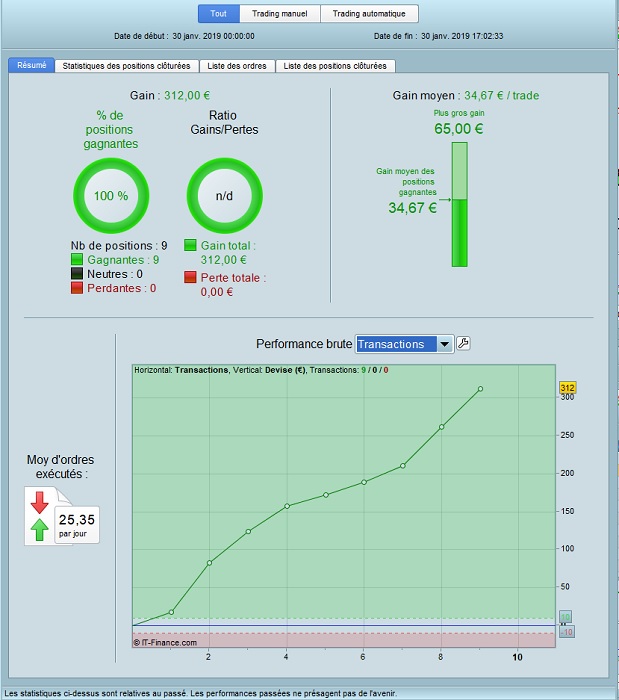Viewport: 619px width, 700px height.
Task: Click green Gain total legend square
Action: pos(190,245)
